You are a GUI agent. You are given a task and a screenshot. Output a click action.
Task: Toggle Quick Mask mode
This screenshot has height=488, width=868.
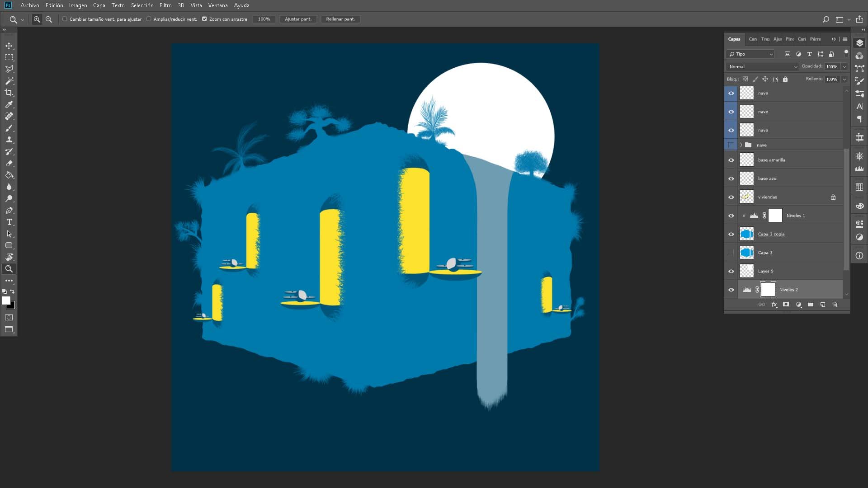9,318
